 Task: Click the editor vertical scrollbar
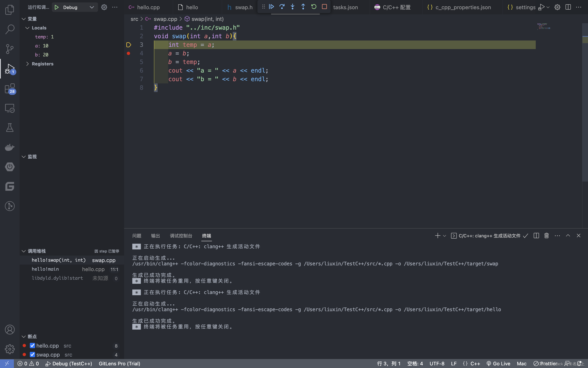585,102
